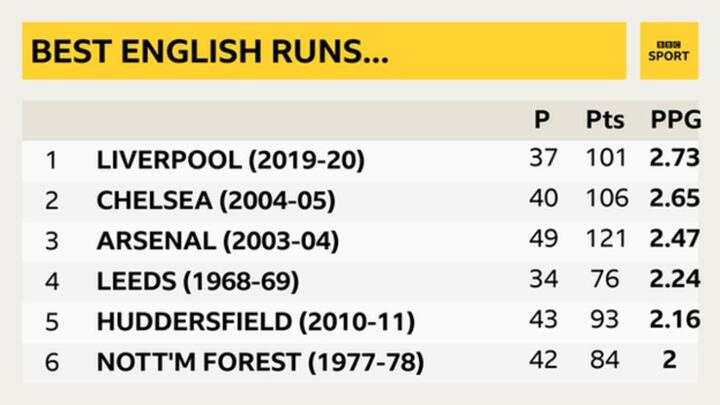Click the Chelsea (2004-05) row label
This screenshot has width=720, height=405.
tap(216, 200)
